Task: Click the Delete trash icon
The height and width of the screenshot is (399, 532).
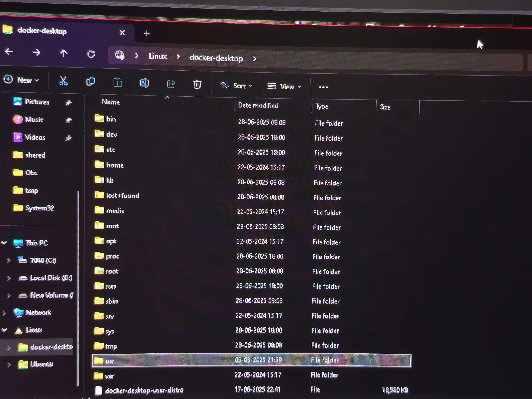Action: coord(197,84)
